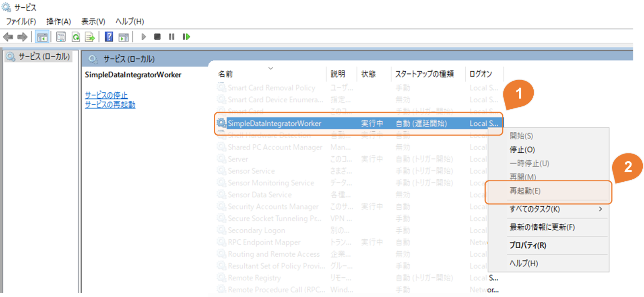Sort by the 名前 column header
This screenshot has width=644, height=297.
225,74
